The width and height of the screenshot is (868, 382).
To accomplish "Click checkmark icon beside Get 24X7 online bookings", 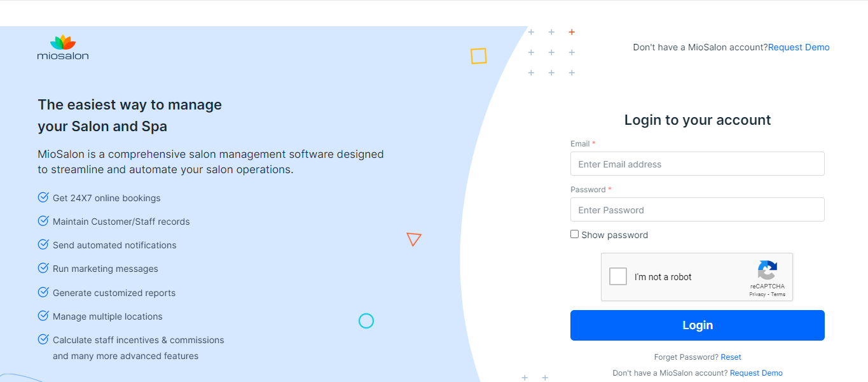I will tap(43, 197).
